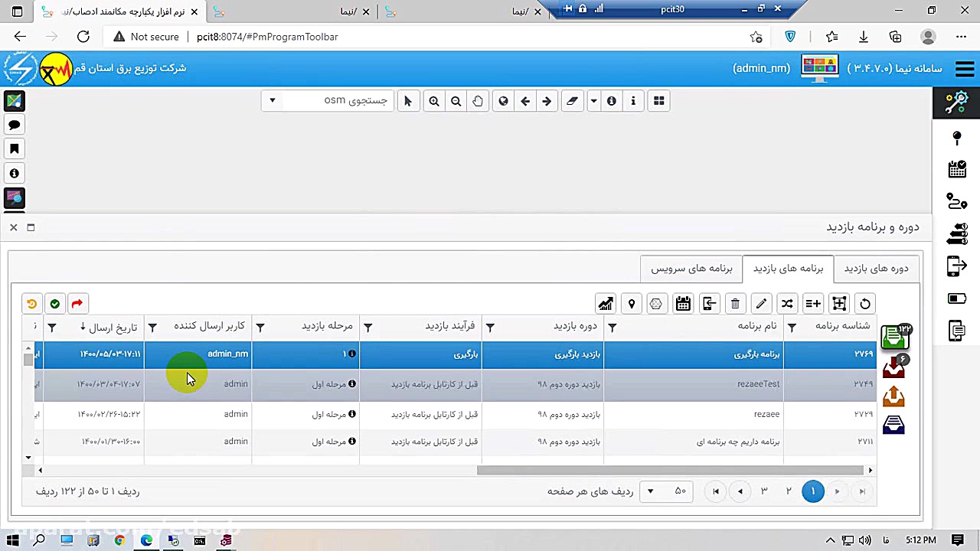Expand the rows per page dropdown

tap(650, 491)
